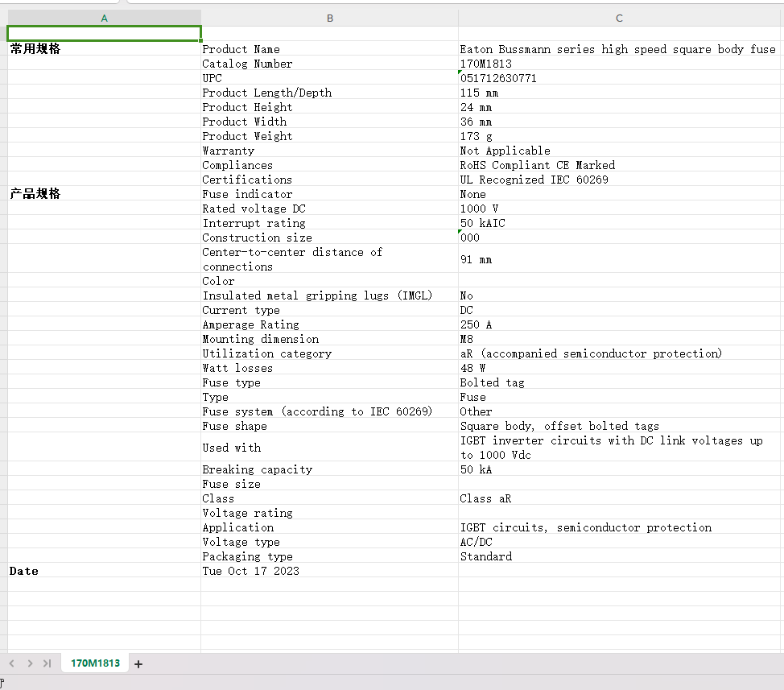Viewport: 784px width, 690px height.
Task: Select the '170M1813' value cell
Action: coord(619,63)
